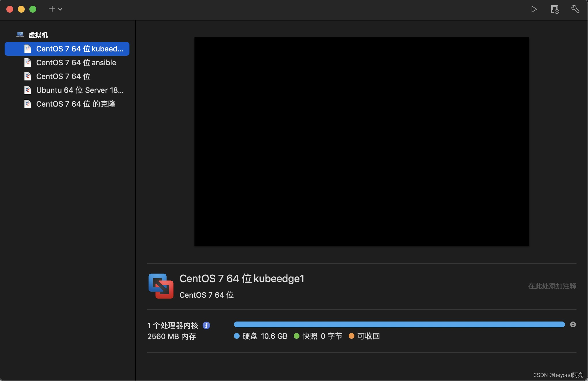The height and width of the screenshot is (381, 588).
Task: Click the green 快照 legend dot
Action: tap(297, 336)
